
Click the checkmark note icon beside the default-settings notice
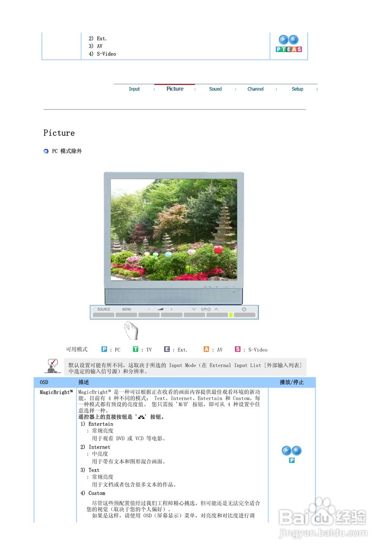point(52,366)
